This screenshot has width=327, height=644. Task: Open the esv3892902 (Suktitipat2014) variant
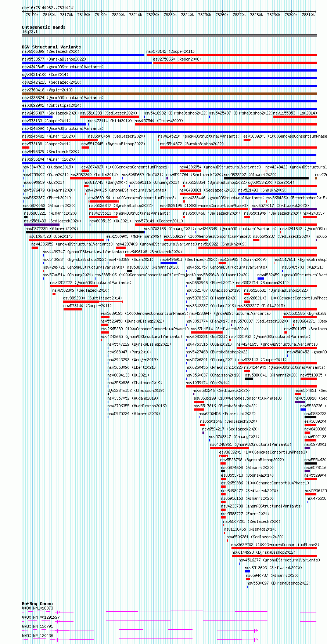tap(52, 105)
